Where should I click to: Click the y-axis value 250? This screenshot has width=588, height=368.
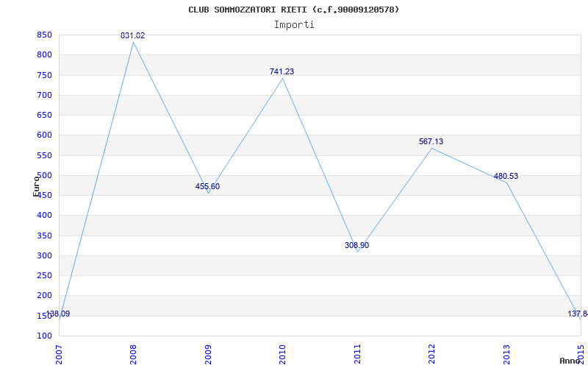44,275
